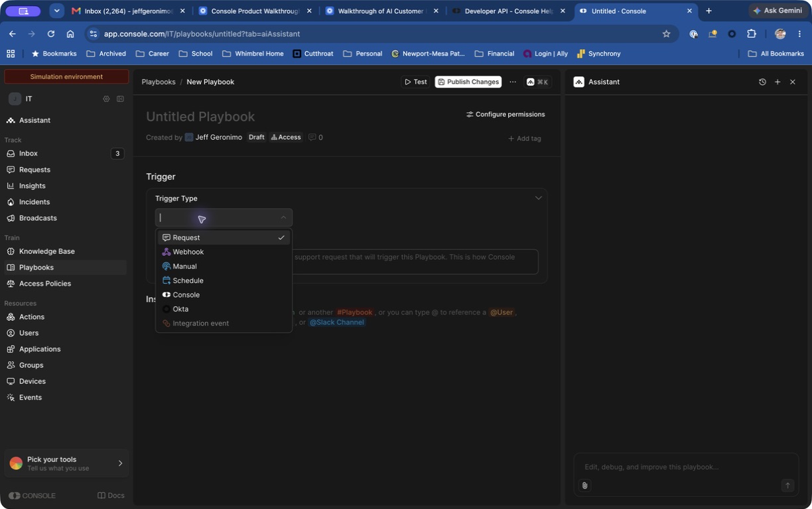Click the Untitled Playbook title field

[x=200, y=117]
